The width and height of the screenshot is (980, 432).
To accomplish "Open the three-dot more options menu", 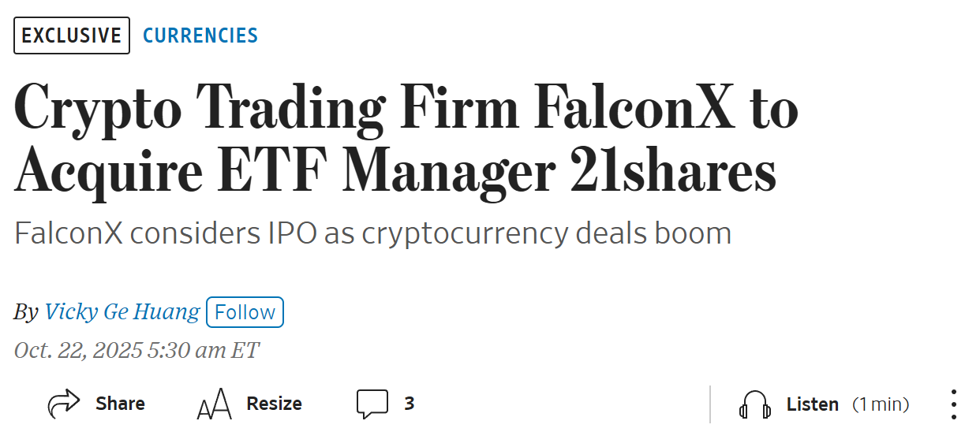I will [x=953, y=404].
